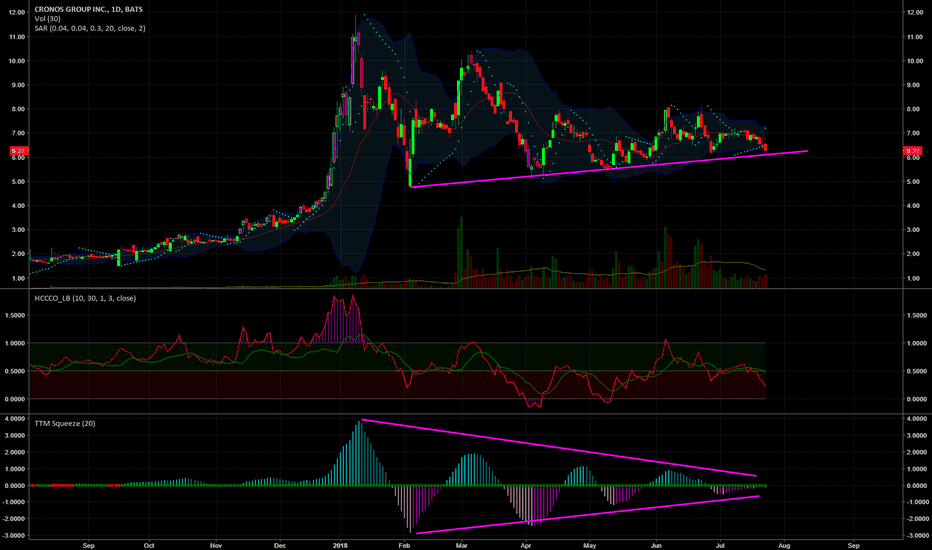932x550 pixels.
Task: Click 11.00 on the left price scale
Action: pos(17,37)
